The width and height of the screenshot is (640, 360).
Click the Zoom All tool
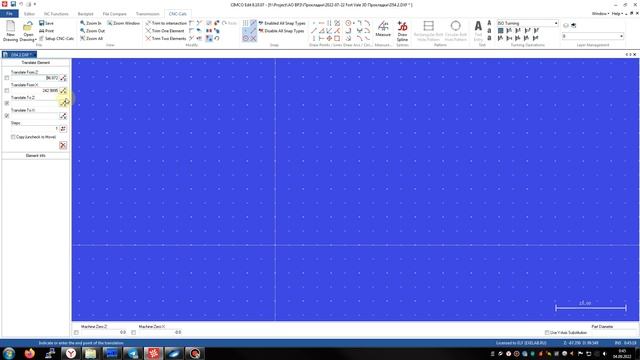pyautogui.click(x=91, y=38)
